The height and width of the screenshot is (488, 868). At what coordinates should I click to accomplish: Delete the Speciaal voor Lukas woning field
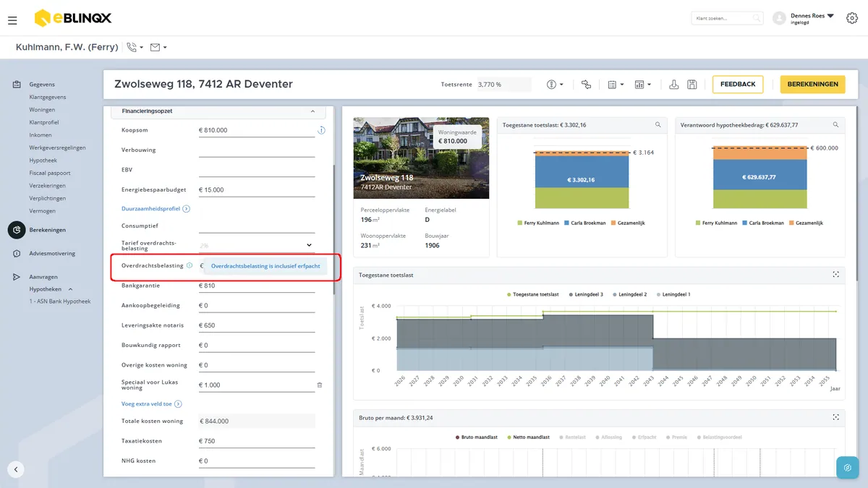tap(320, 385)
